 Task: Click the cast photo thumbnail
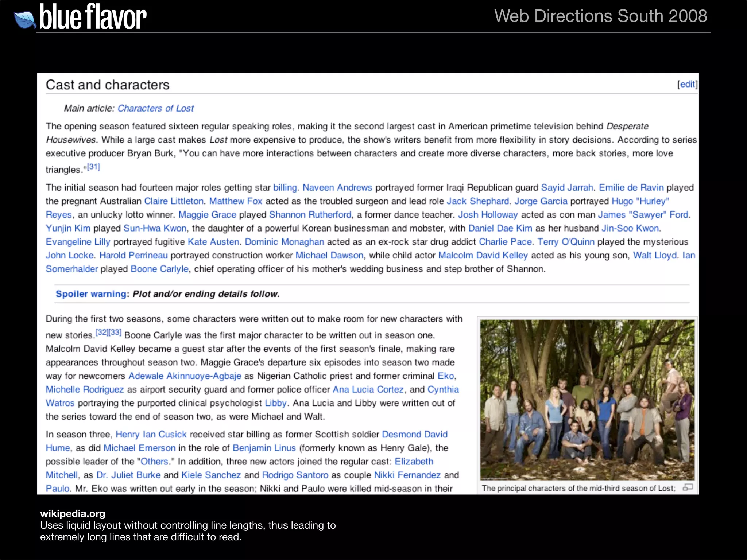[587, 400]
